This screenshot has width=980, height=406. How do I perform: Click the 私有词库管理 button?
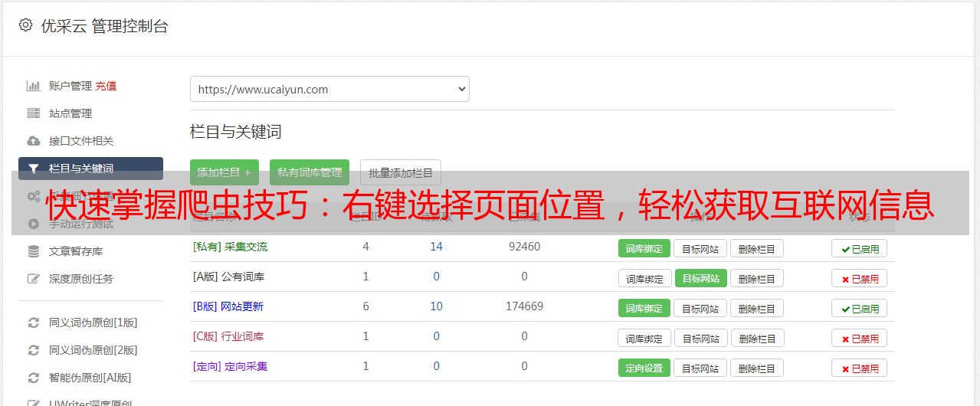point(310,172)
